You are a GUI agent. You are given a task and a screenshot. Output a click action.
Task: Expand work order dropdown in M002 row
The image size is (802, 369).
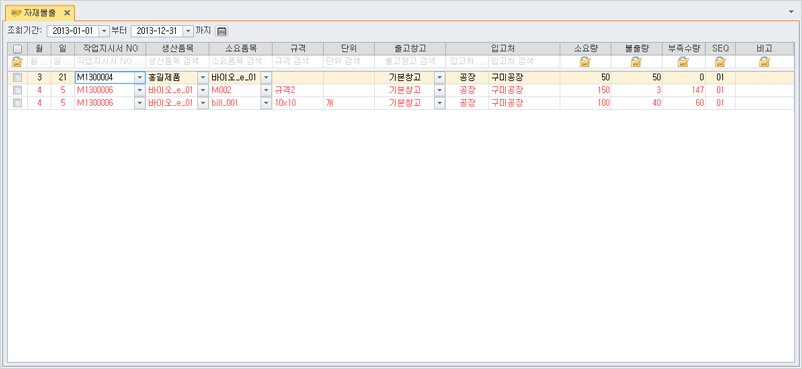[x=140, y=90]
